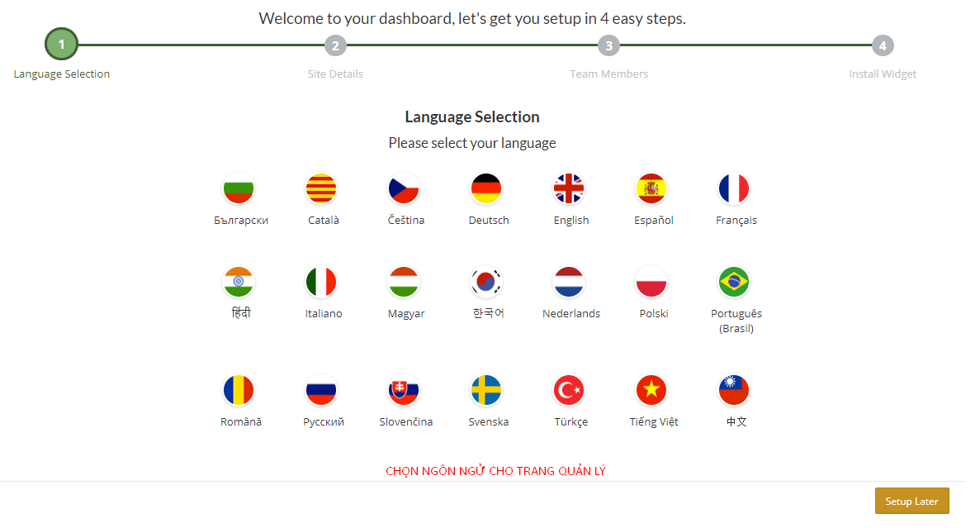Select the Nederlands flag icon
This screenshot has height=528, width=980.
click(568, 282)
